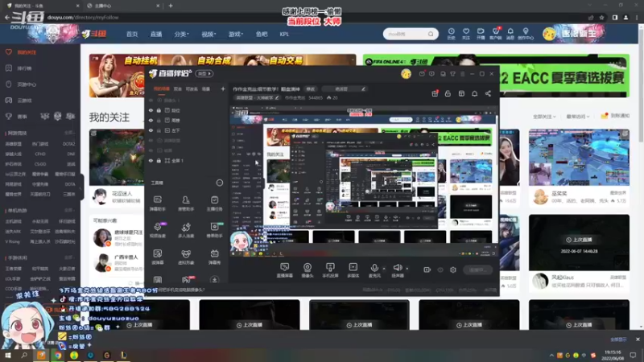This screenshot has width=644, height=362.
Task: Select 排行榜 in the left sidebar
Action: (25, 68)
